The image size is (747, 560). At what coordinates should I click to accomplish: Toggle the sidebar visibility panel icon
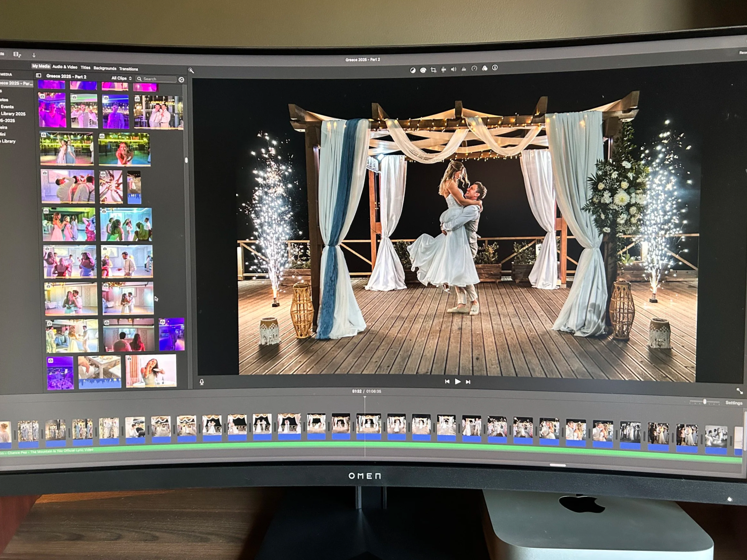39,76
